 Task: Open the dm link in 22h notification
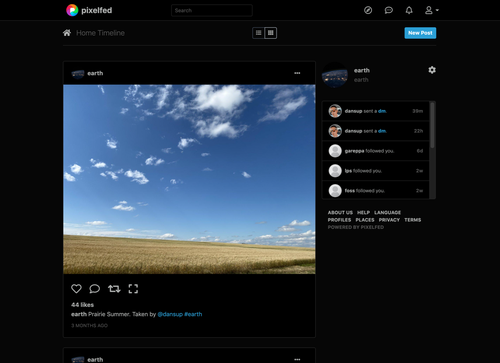[382, 131]
